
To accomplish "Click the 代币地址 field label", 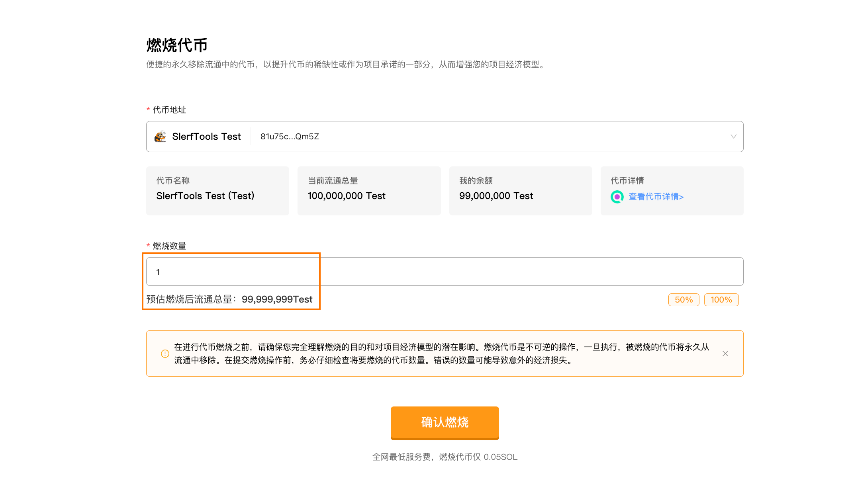I will (x=169, y=110).
